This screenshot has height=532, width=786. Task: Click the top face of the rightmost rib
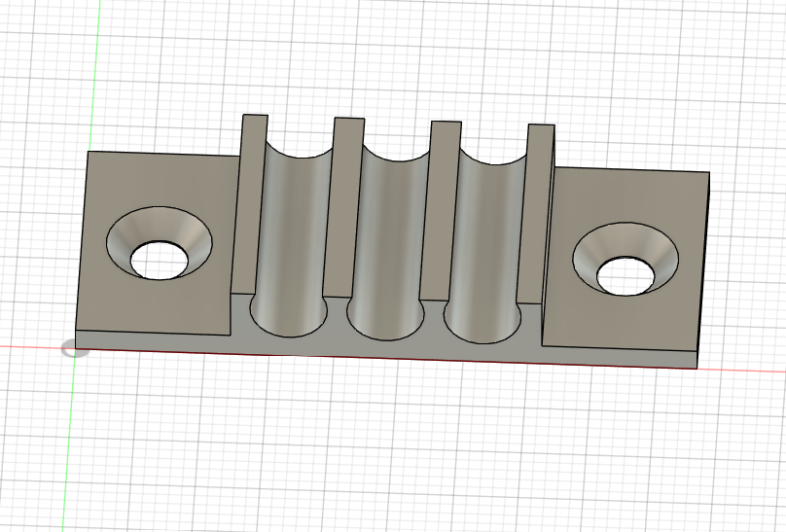[x=535, y=215]
